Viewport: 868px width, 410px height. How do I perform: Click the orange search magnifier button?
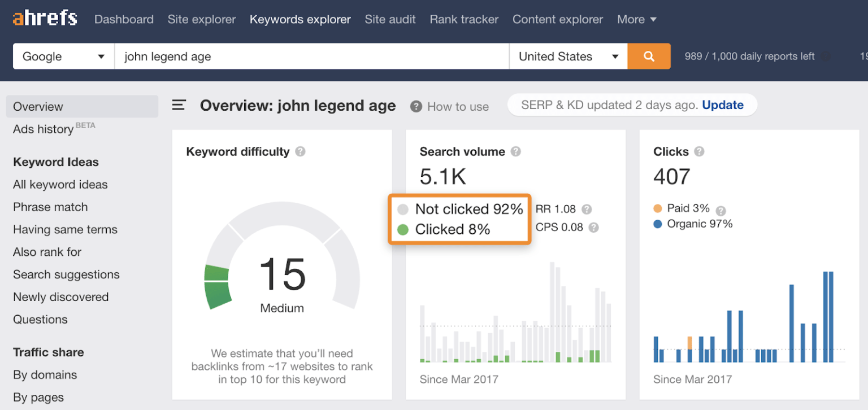pyautogui.click(x=649, y=56)
